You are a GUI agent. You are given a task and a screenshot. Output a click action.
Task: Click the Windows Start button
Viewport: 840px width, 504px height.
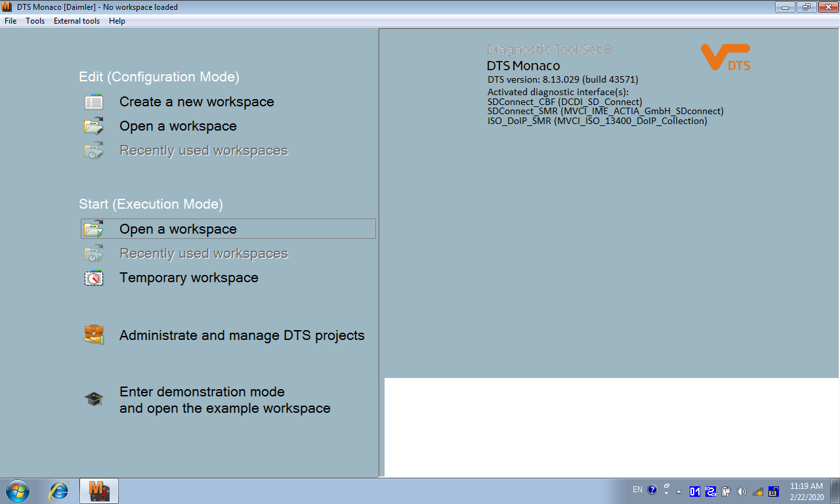point(17,491)
